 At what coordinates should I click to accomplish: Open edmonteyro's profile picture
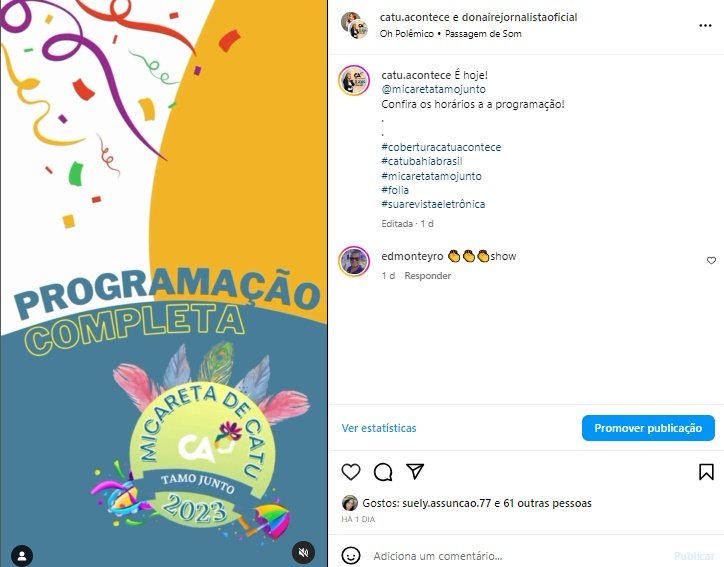[x=354, y=261]
